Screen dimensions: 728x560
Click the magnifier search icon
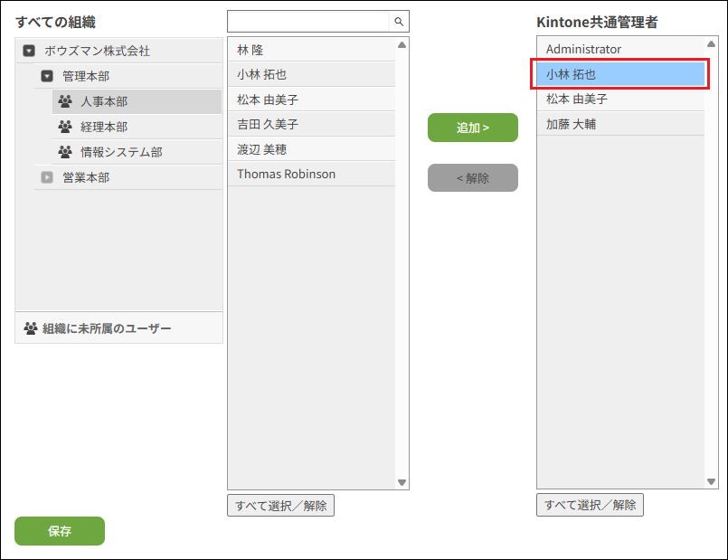click(398, 22)
